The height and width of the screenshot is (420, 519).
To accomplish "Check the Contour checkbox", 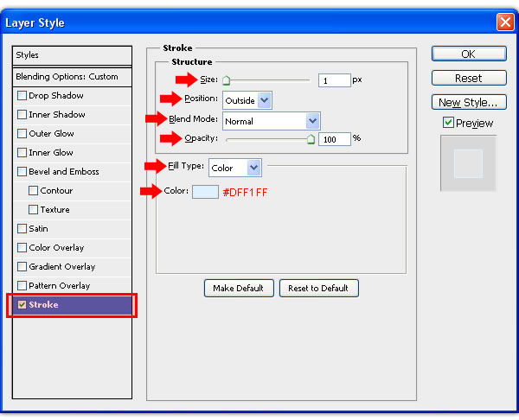I will tap(33, 191).
